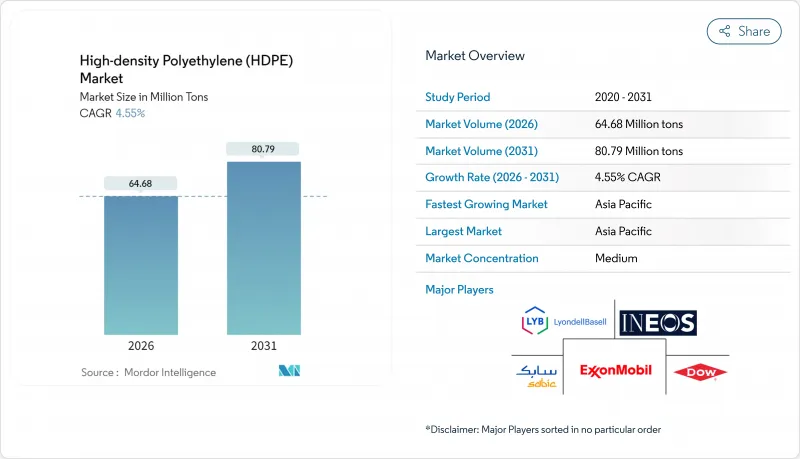The height and width of the screenshot is (459, 800).
Task: Click the 2026 market volume bar
Action: click(141, 265)
